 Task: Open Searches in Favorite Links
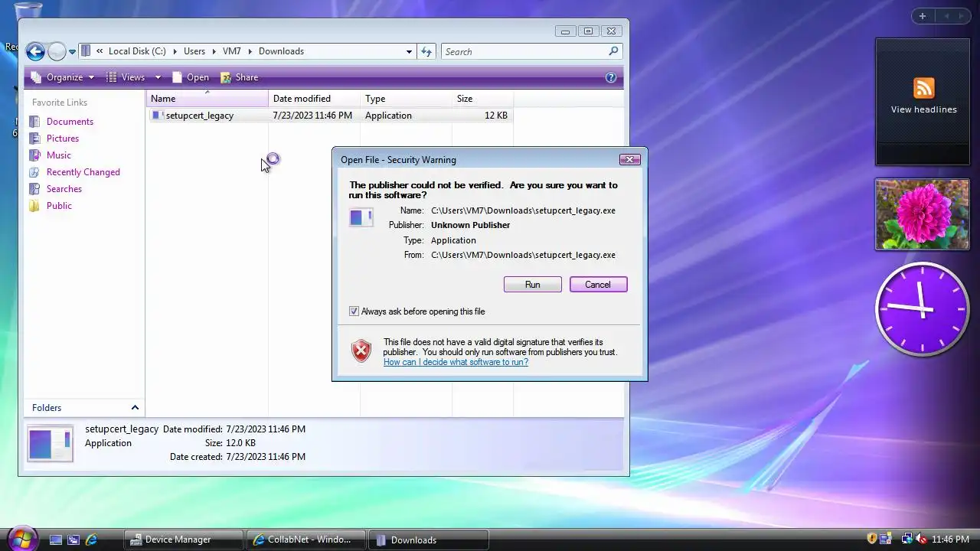[64, 189]
